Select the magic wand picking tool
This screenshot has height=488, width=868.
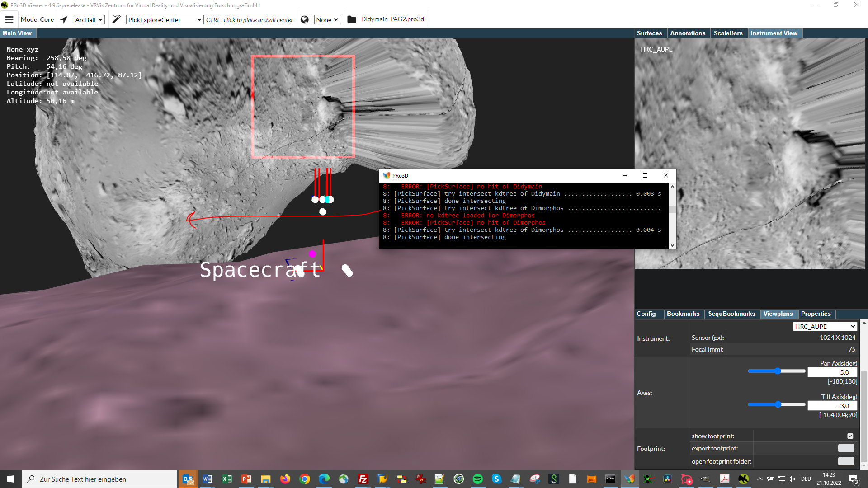116,19
